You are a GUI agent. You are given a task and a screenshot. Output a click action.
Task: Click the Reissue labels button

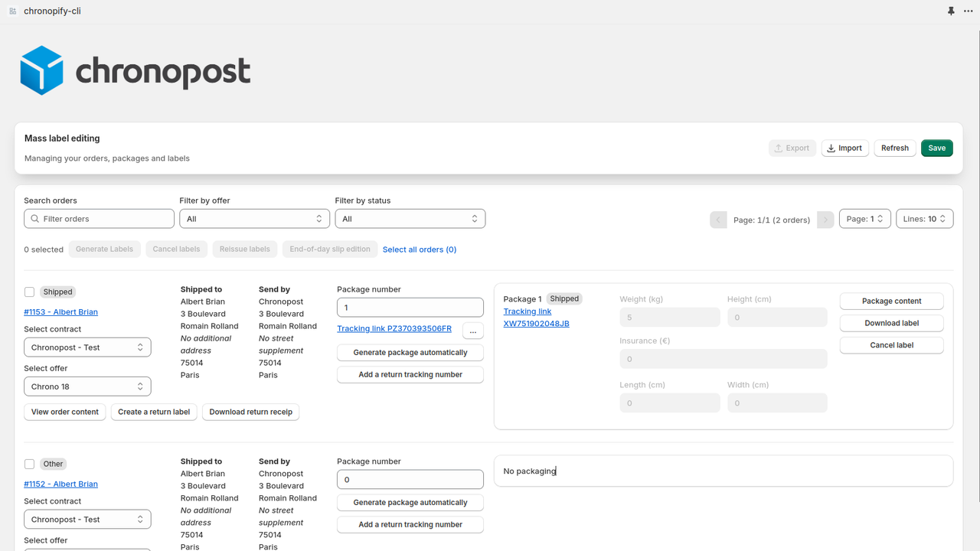point(245,249)
